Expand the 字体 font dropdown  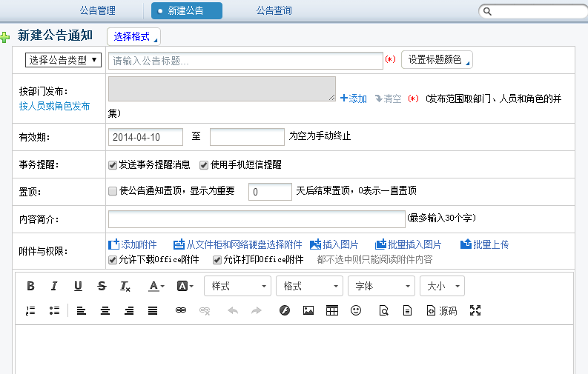pyautogui.click(x=381, y=286)
